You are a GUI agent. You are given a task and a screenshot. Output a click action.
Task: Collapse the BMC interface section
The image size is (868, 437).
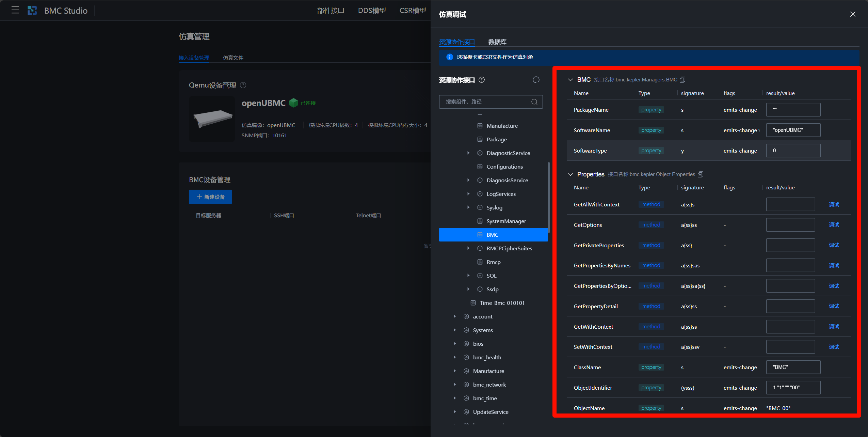pos(570,80)
